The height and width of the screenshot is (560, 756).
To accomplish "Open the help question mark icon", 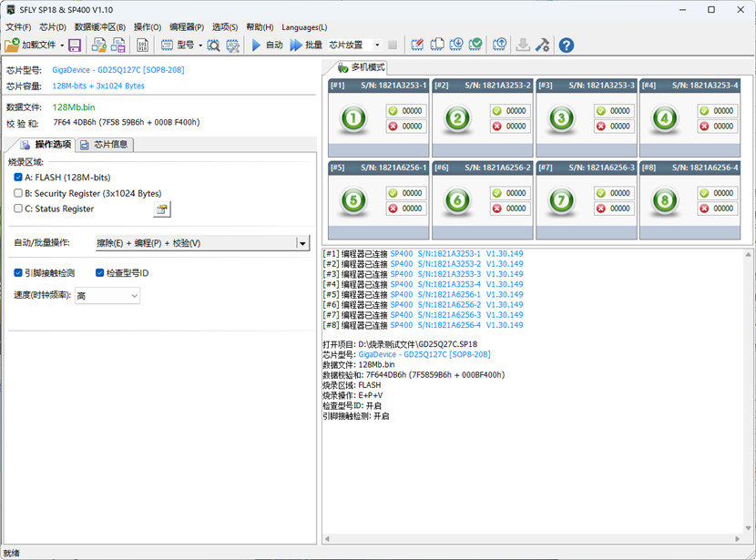I will [x=566, y=45].
